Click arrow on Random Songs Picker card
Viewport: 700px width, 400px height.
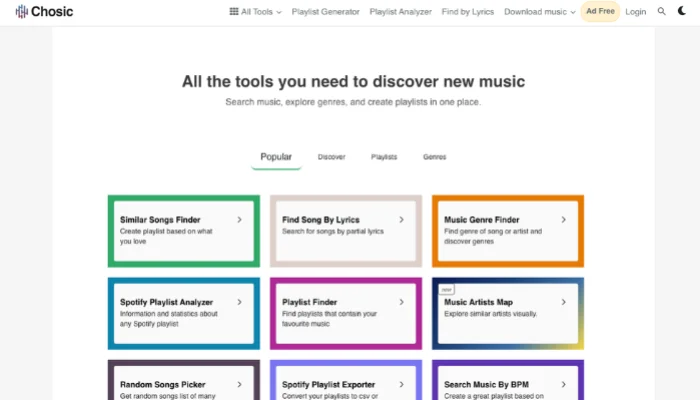pos(240,384)
